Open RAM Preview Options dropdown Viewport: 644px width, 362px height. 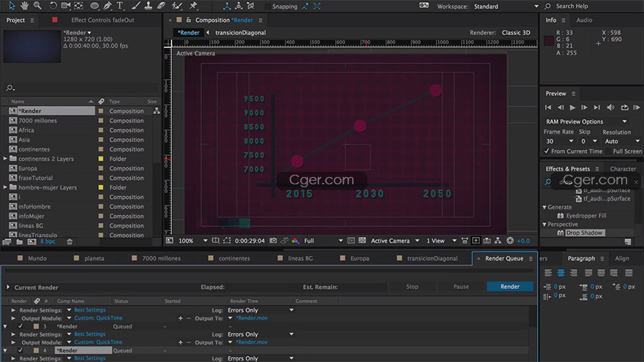click(586, 121)
